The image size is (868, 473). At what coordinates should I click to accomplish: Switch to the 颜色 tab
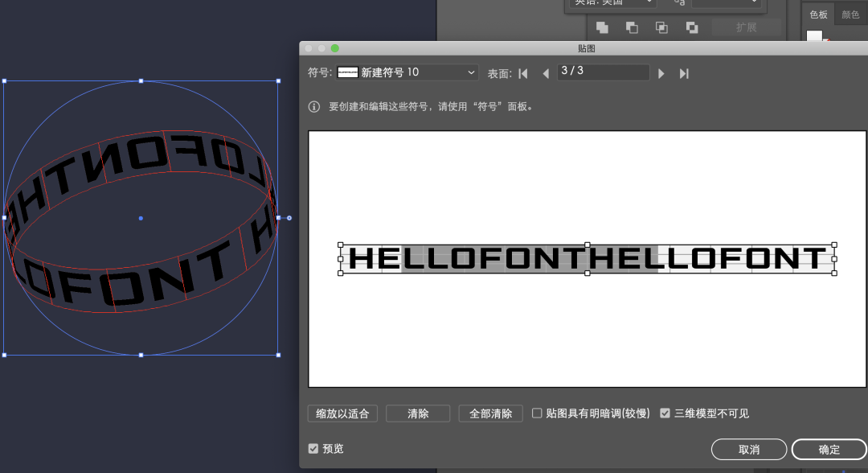click(x=850, y=14)
